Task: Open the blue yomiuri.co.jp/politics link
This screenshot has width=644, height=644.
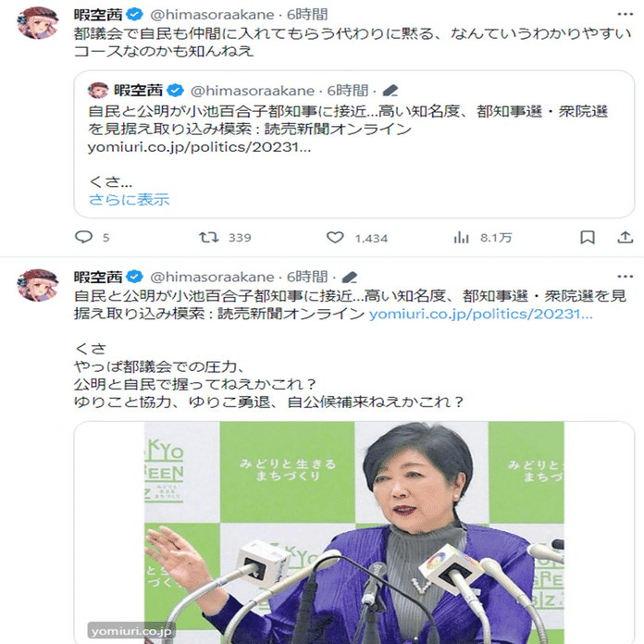Action: point(481,315)
